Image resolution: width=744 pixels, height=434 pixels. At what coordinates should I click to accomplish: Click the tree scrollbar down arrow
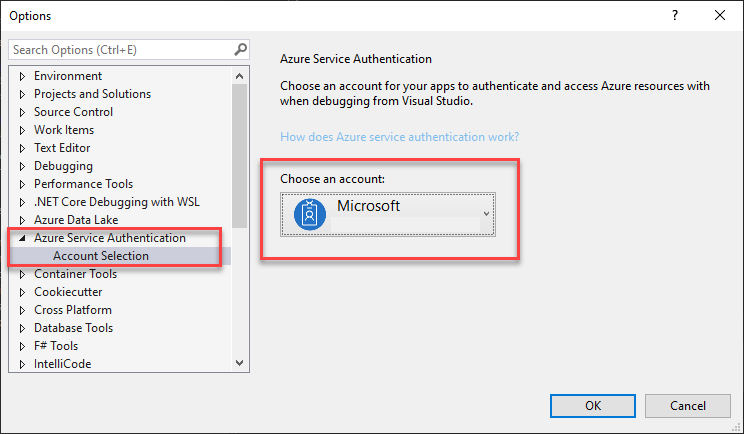click(240, 363)
